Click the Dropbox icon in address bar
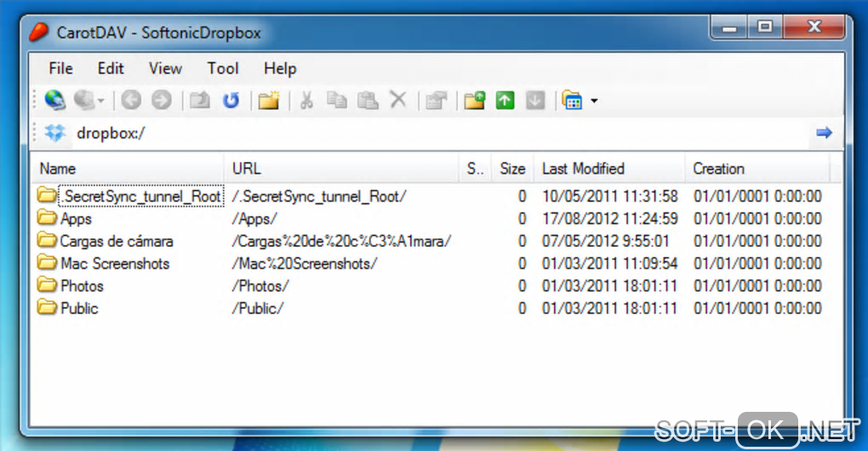 click(x=54, y=133)
